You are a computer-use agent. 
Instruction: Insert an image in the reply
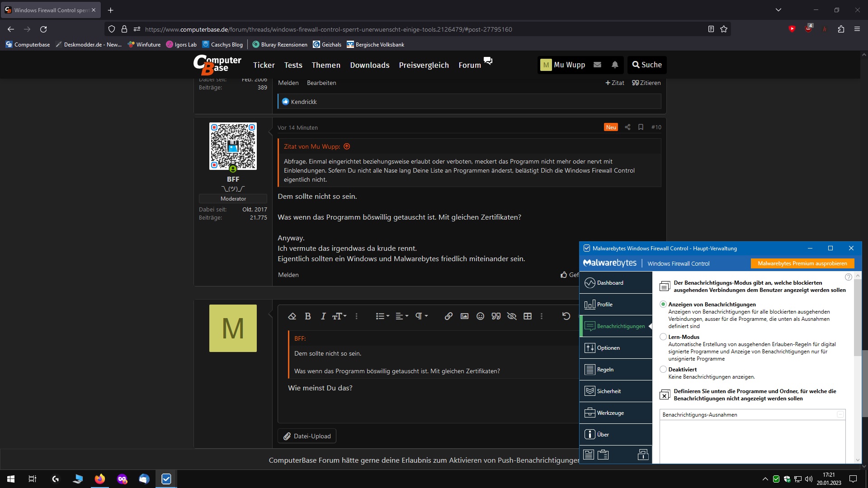[464, 316]
